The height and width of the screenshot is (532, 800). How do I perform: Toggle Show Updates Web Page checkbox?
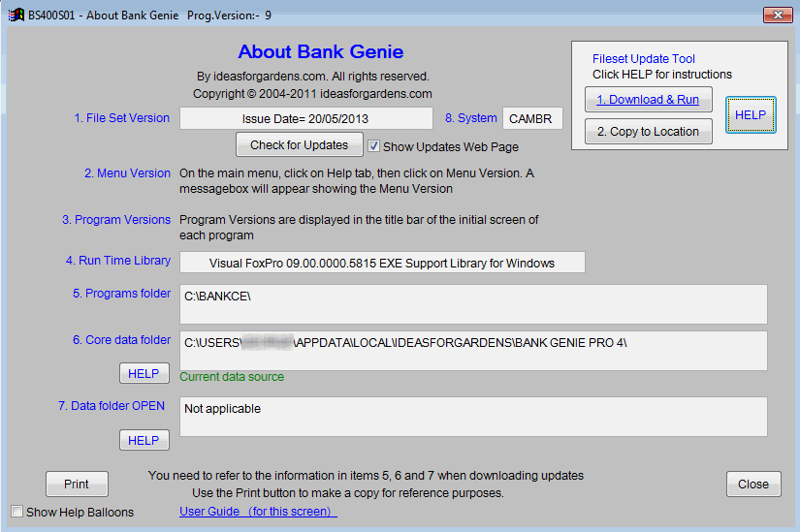[373, 146]
